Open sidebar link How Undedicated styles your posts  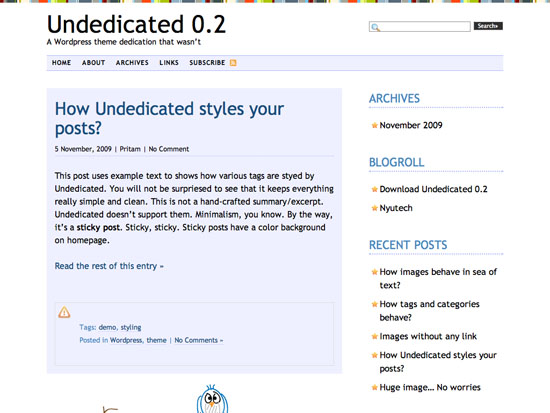[438, 362]
